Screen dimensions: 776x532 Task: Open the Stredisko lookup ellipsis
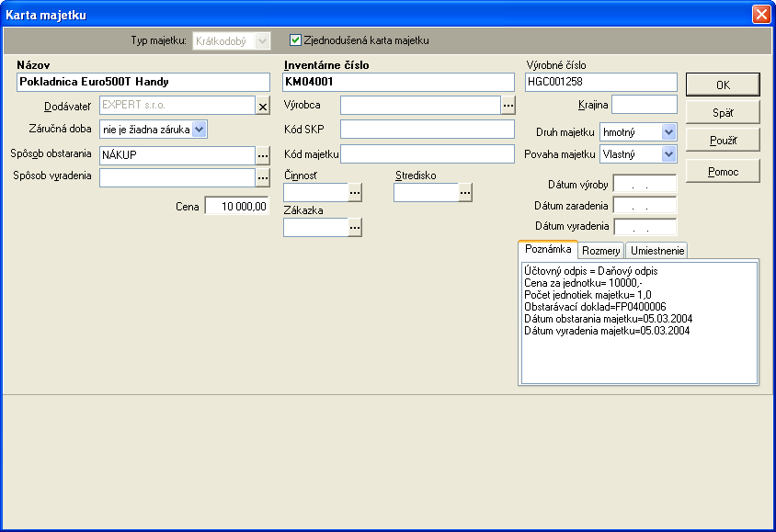pos(465,192)
